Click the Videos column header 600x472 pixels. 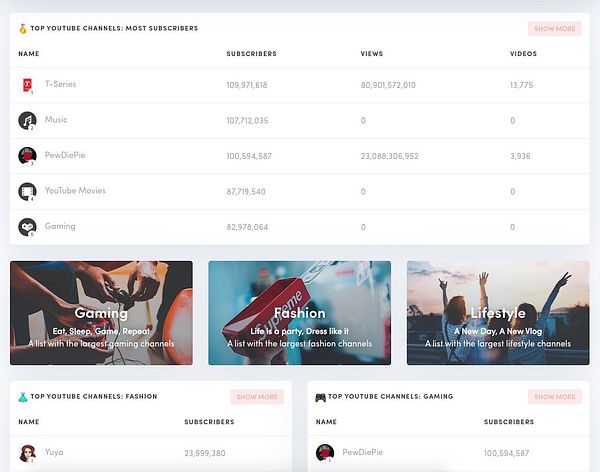[x=523, y=54]
